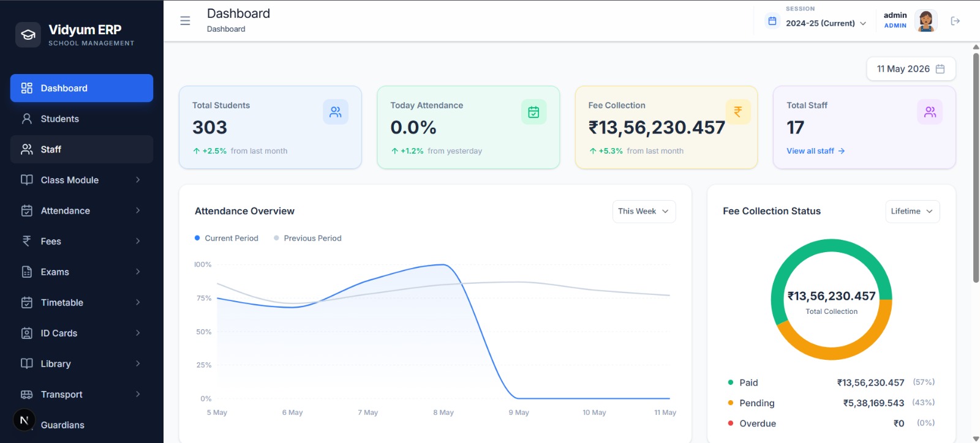The image size is (980, 443).
Task: Expand the Exams submenu chevron
Action: click(x=138, y=272)
